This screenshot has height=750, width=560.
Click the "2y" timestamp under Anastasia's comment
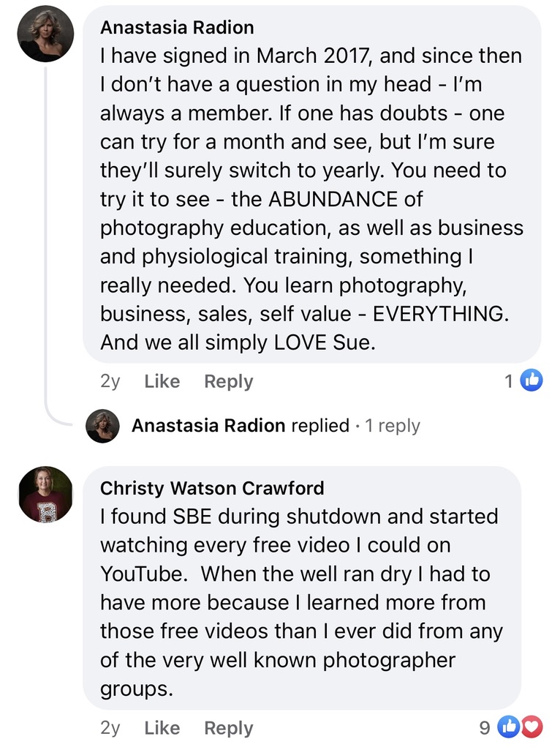110,381
